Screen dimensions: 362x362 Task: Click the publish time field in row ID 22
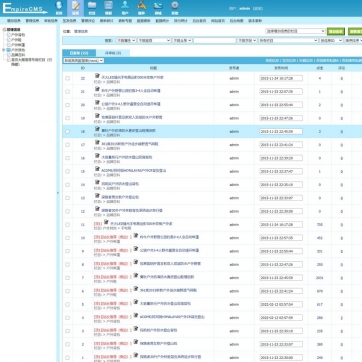coord(281,78)
